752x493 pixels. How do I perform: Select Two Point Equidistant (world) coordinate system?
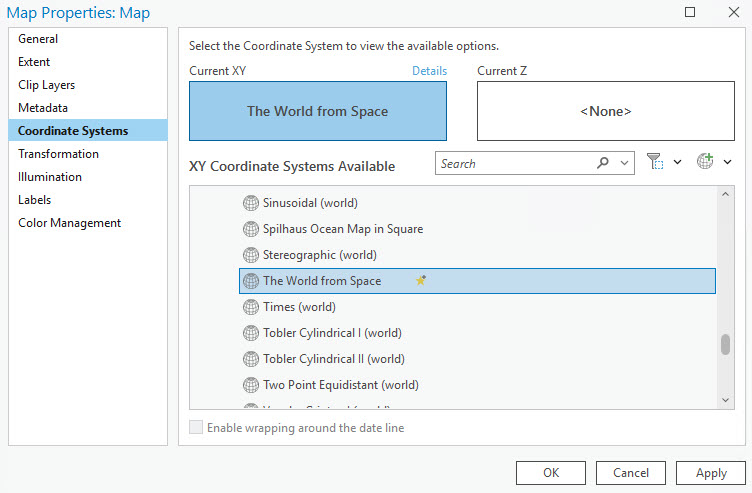click(340, 385)
